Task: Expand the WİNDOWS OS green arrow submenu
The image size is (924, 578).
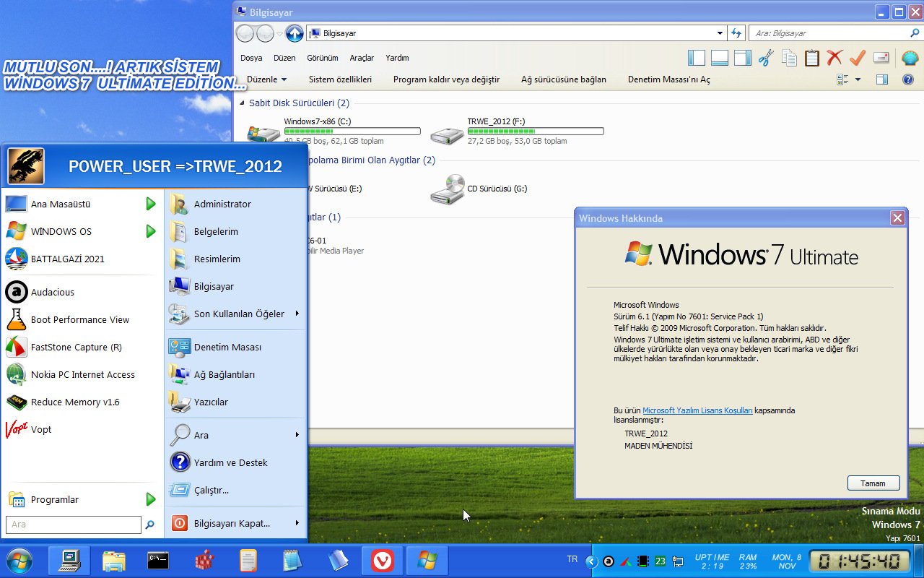Action: click(x=151, y=231)
